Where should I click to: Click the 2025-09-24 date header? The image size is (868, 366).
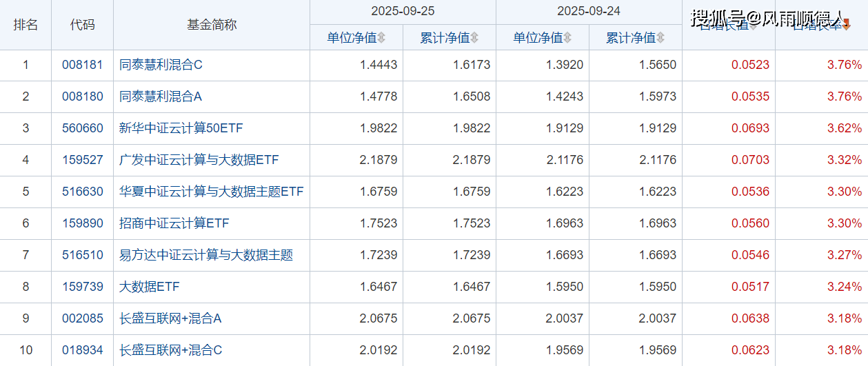(589, 12)
